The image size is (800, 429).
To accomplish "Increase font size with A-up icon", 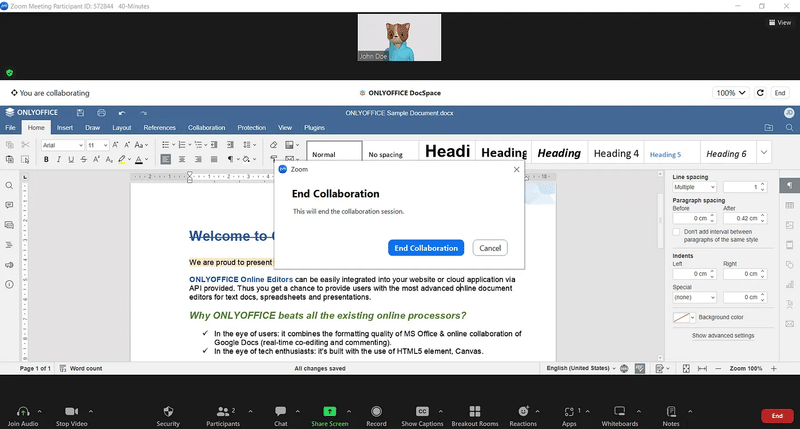I will point(115,145).
